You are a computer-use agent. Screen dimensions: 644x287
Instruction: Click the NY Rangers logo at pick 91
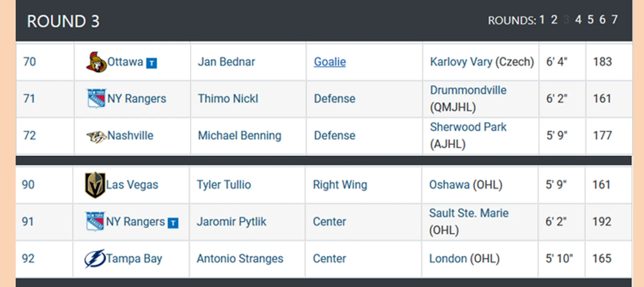[95, 222]
